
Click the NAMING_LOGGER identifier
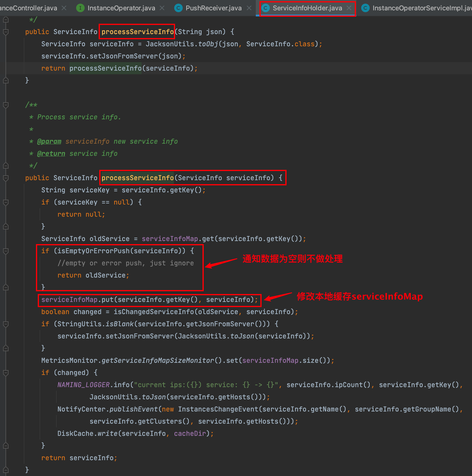(x=83, y=385)
